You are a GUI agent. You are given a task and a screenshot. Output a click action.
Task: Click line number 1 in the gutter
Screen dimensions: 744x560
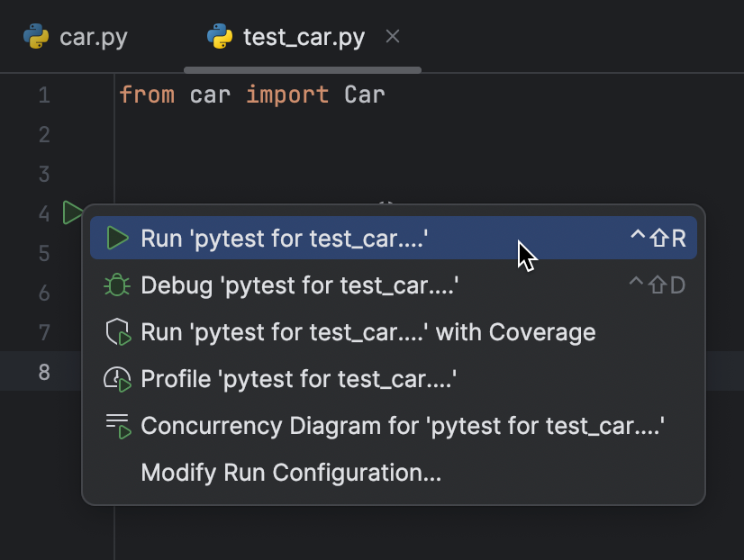[x=44, y=94]
